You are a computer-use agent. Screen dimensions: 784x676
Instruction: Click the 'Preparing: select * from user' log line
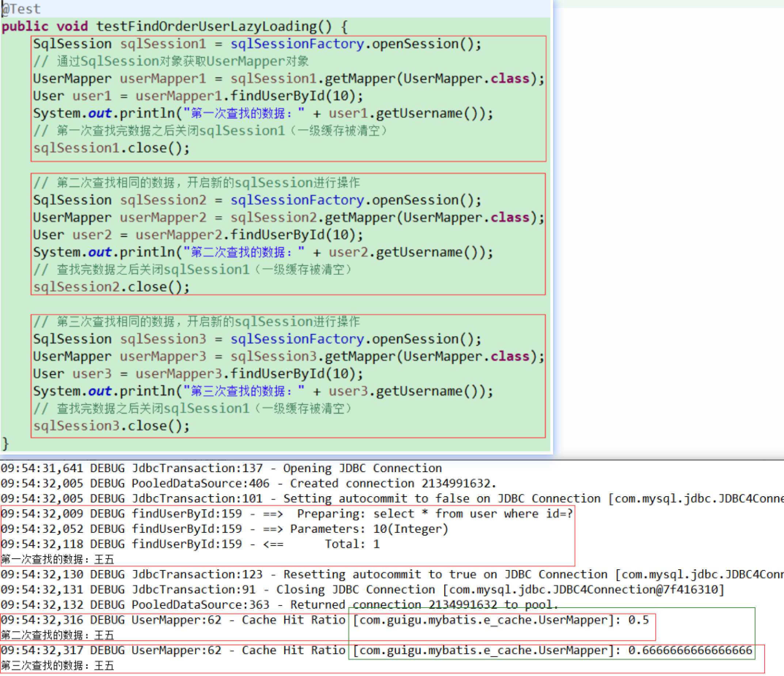(287, 514)
